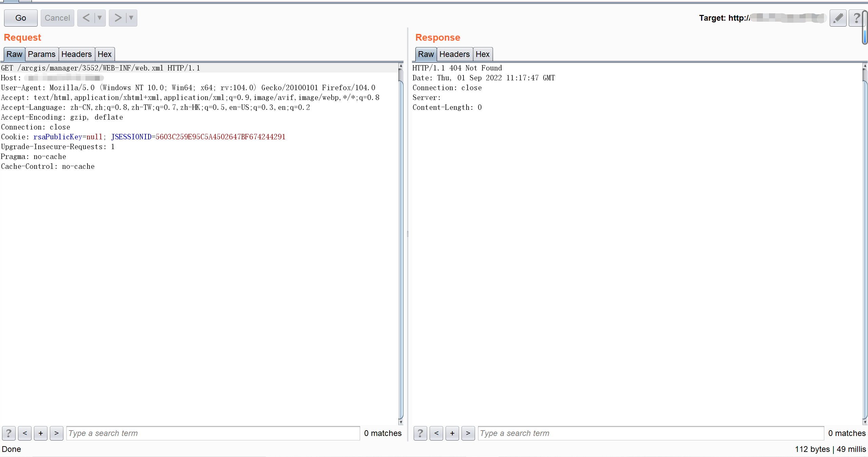Click request search previous match button

[25, 433]
